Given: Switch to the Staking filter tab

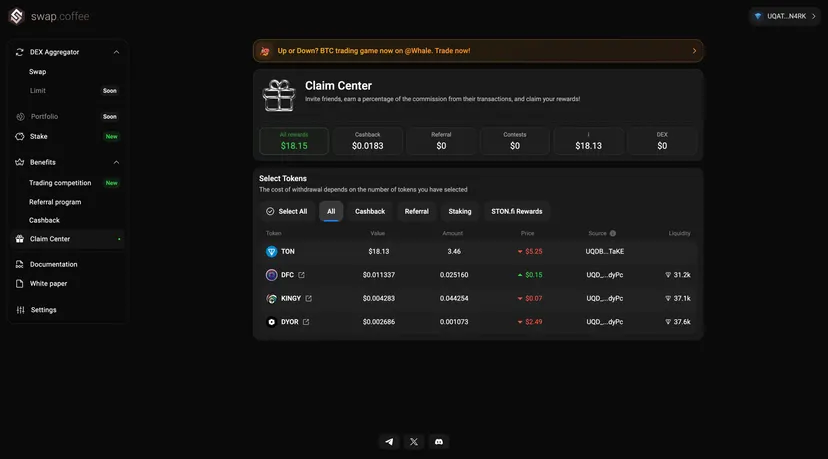Looking at the screenshot, I should point(460,211).
